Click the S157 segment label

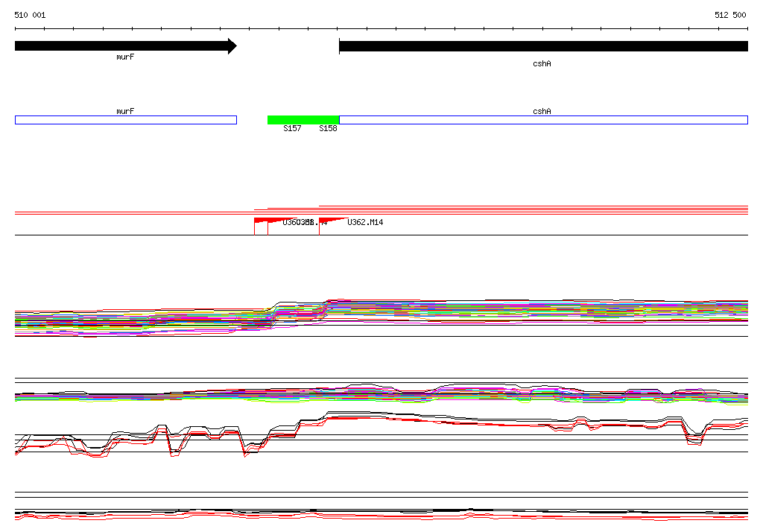point(292,128)
